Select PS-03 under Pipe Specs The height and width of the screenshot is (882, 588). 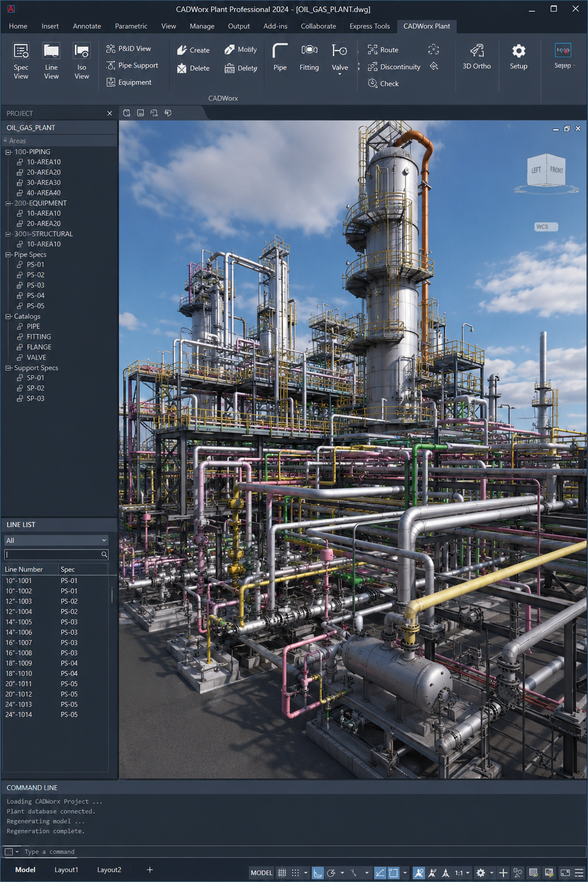[36, 285]
